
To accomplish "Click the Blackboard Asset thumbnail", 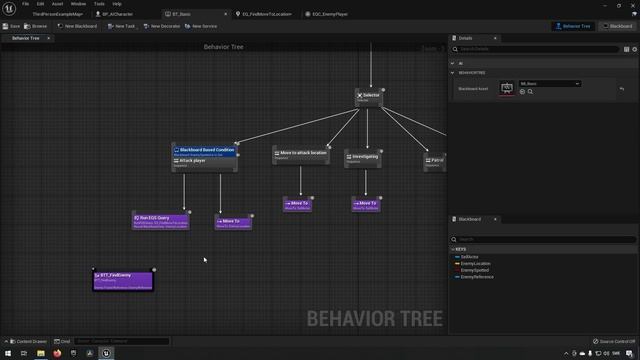I will click(x=507, y=88).
